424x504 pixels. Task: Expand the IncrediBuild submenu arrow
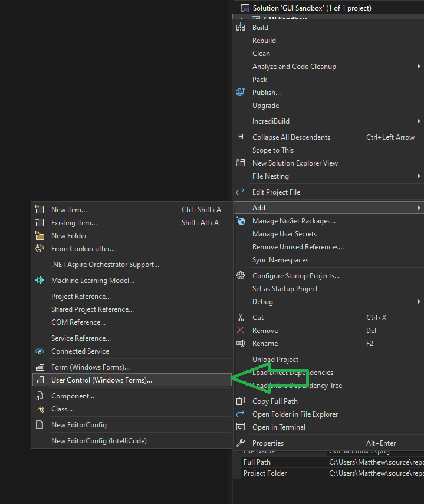[419, 121]
